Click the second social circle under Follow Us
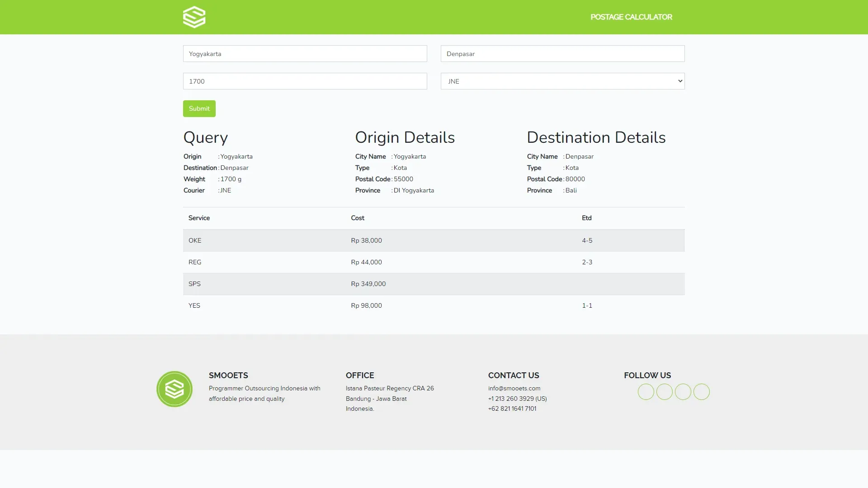 click(664, 392)
